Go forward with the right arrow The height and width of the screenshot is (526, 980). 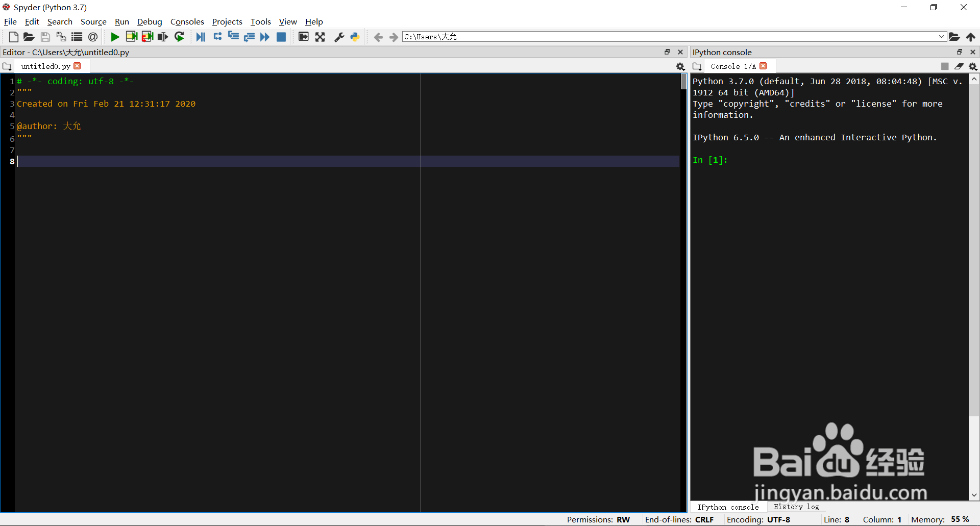point(394,37)
